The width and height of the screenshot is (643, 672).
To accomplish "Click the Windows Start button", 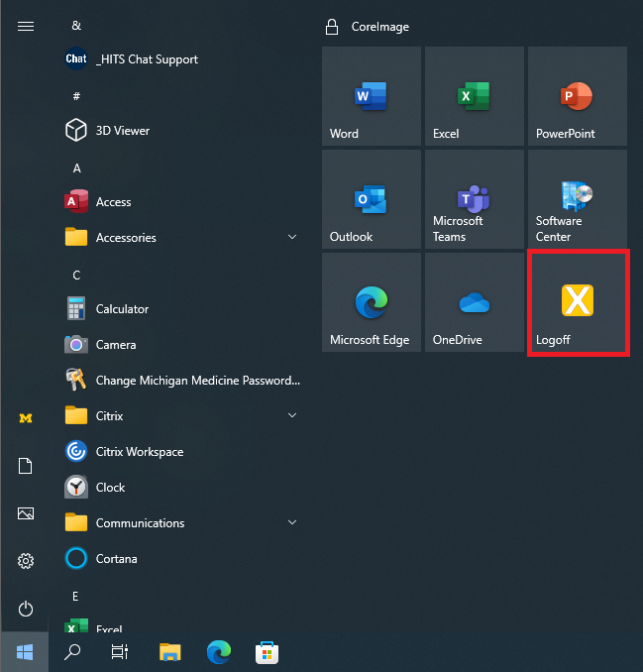I will [x=25, y=652].
